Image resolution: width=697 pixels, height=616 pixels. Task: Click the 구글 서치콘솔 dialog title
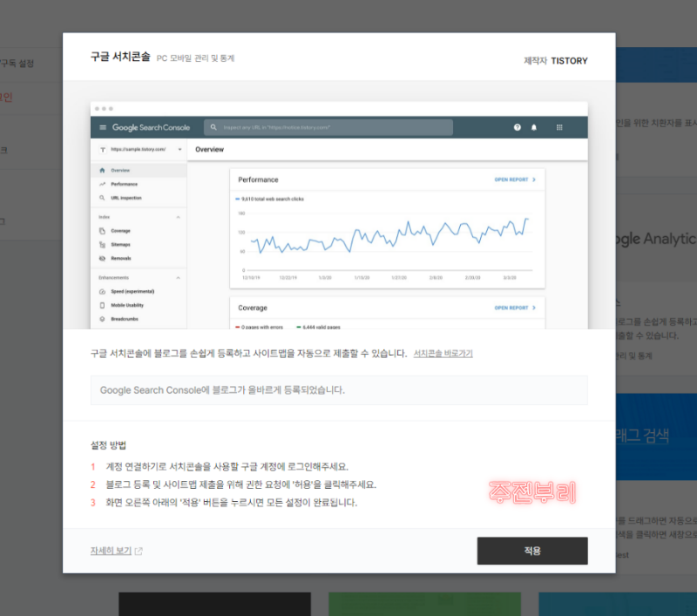coord(120,57)
